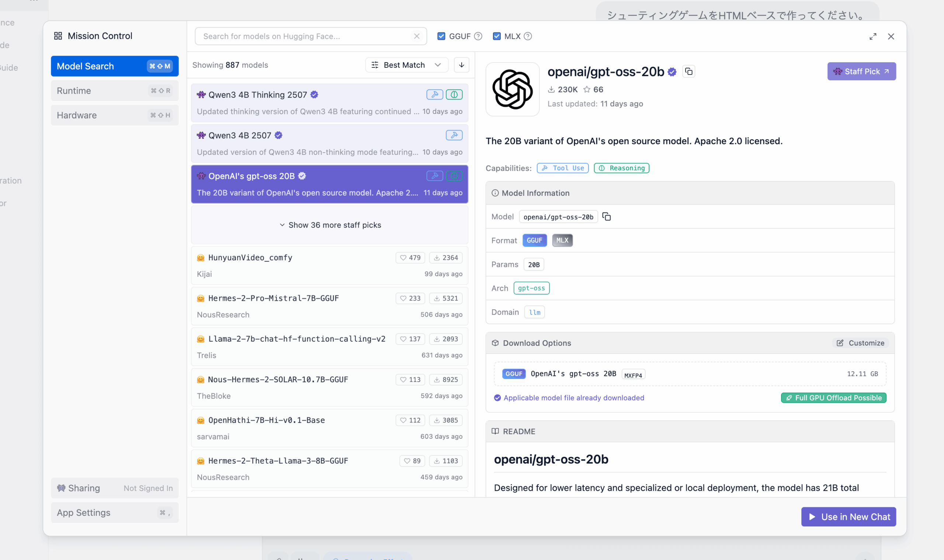Viewport: 944px width, 560px height.
Task: Copy model name next to openai/gpt-oss-20b title
Action: pos(688,71)
